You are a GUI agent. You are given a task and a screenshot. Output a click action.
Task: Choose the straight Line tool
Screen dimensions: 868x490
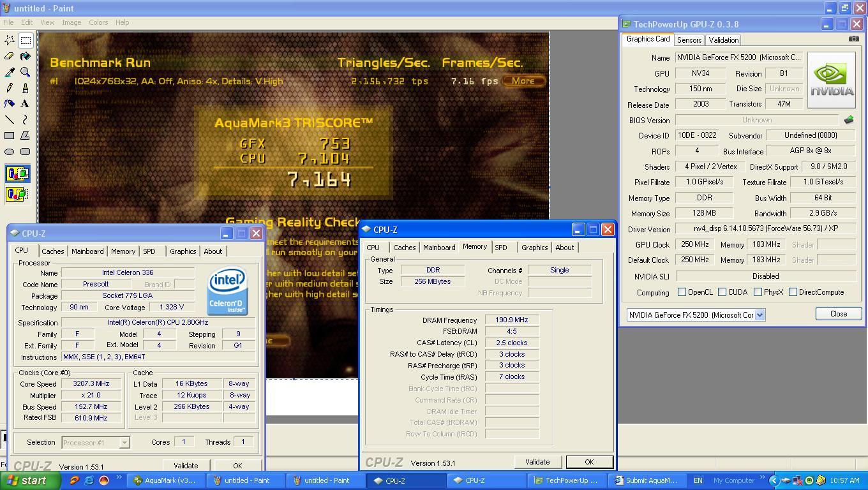pos(10,120)
